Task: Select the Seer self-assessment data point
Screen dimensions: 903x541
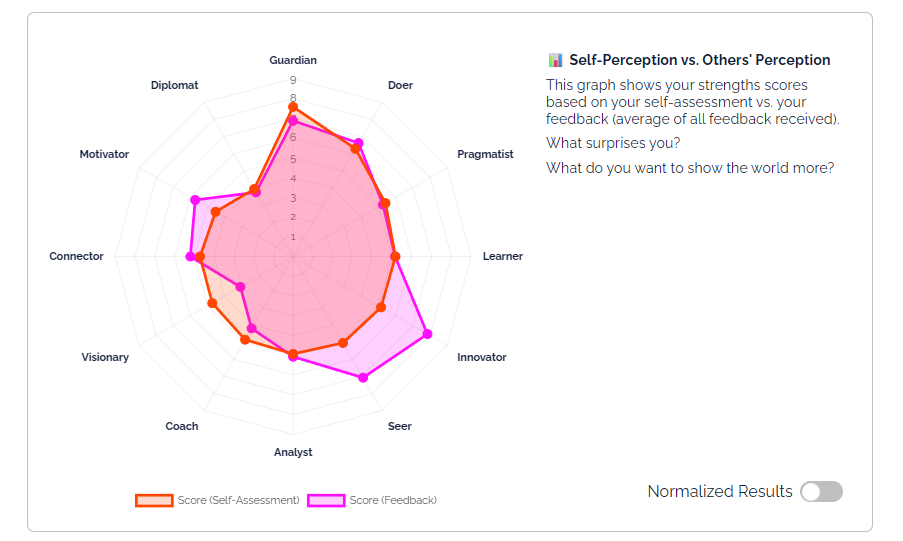Action: coord(343,343)
